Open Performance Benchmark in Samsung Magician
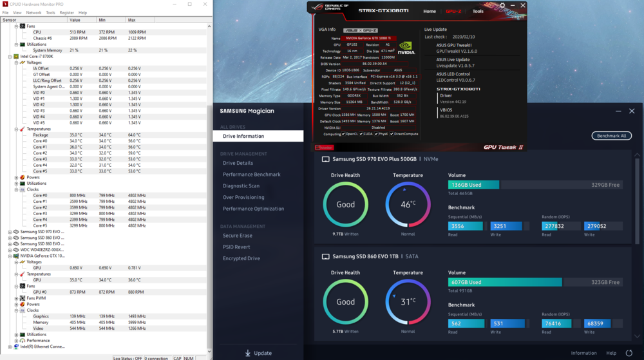This screenshot has height=360, width=644. 251,175
